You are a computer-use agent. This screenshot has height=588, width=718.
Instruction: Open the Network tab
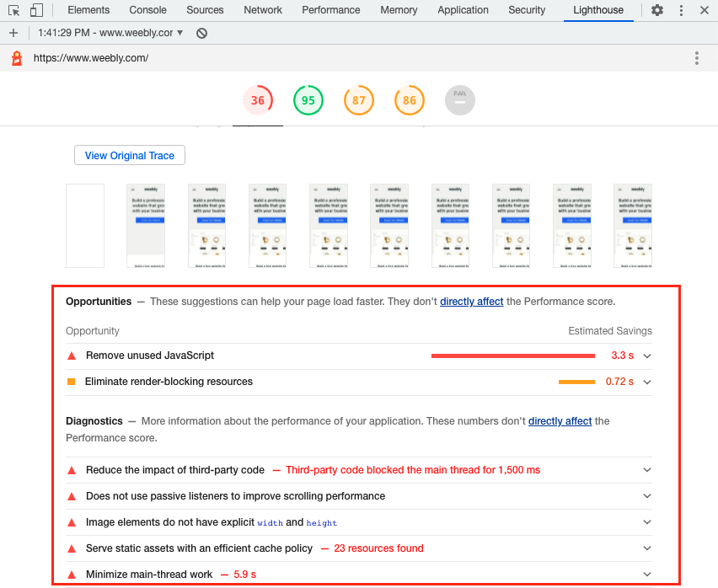tap(263, 10)
